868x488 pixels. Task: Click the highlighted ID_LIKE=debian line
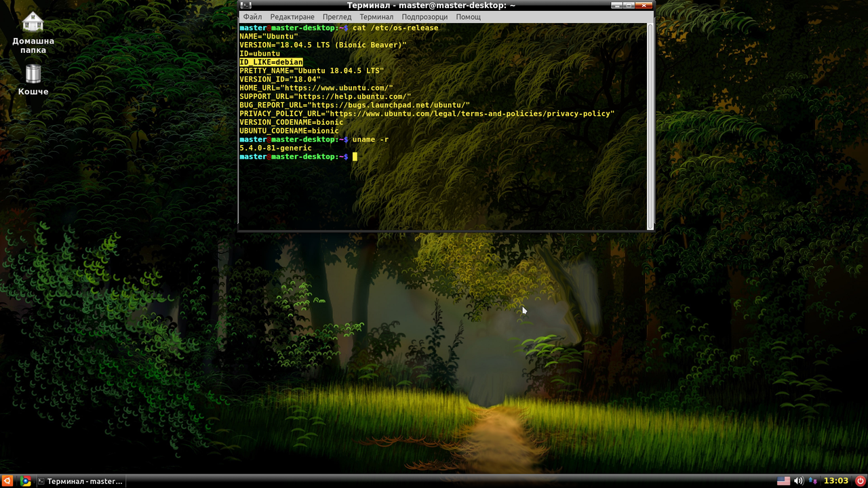[271, 62]
